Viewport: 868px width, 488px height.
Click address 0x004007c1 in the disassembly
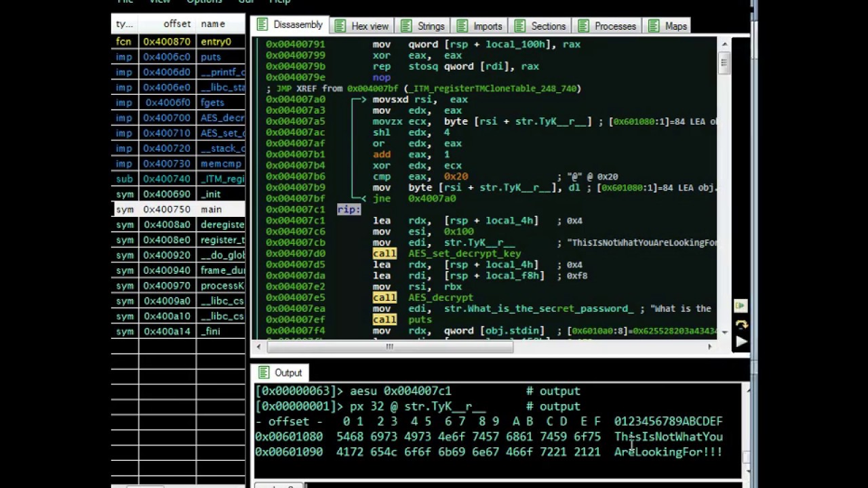coord(295,220)
